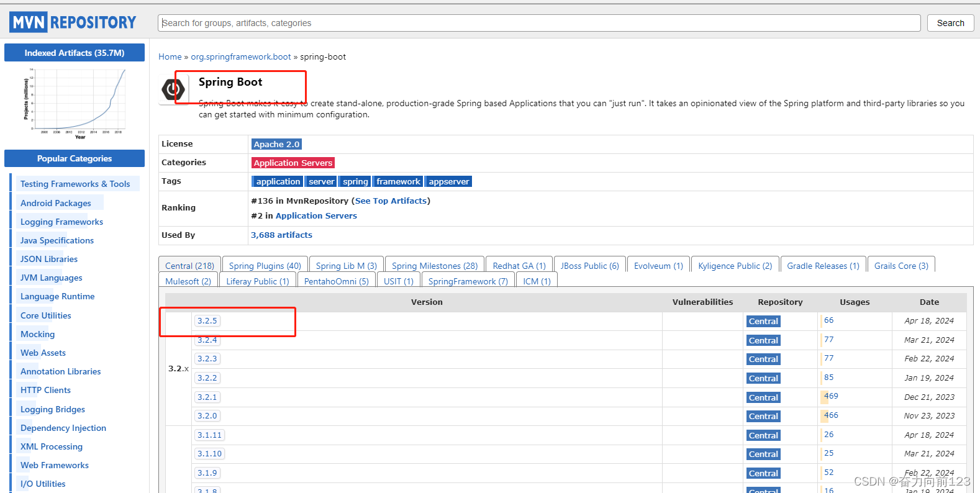The height and width of the screenshot is (493, 980).
Task: Switch to Mulesoft (2) tab
Action: coord(188,281)
